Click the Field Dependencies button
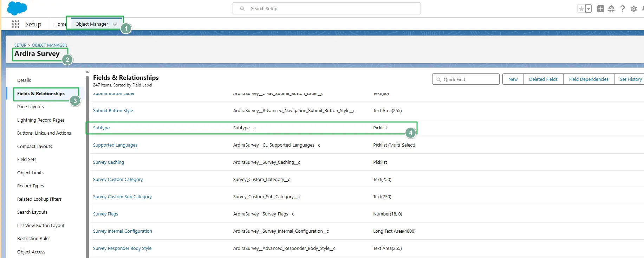 tap(588, 79)
